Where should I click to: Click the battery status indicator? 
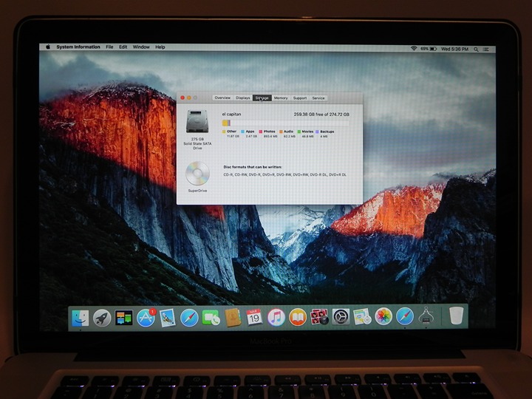tap(429, 49)
